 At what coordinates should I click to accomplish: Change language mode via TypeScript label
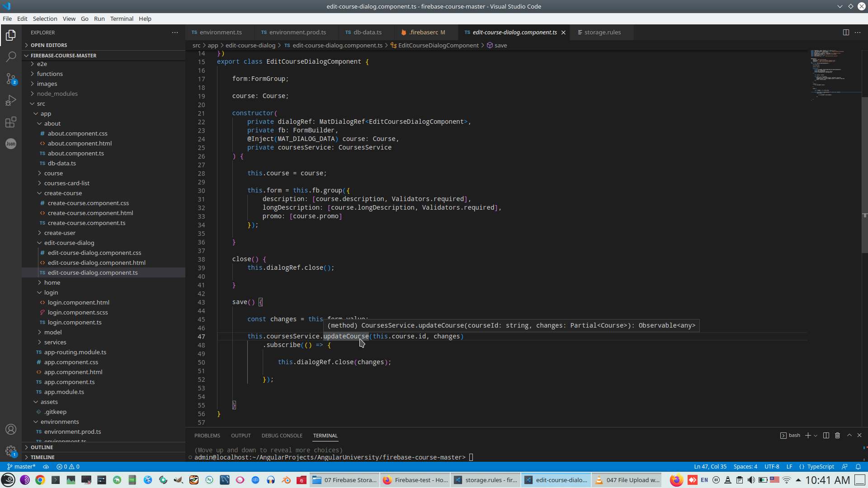821,466
